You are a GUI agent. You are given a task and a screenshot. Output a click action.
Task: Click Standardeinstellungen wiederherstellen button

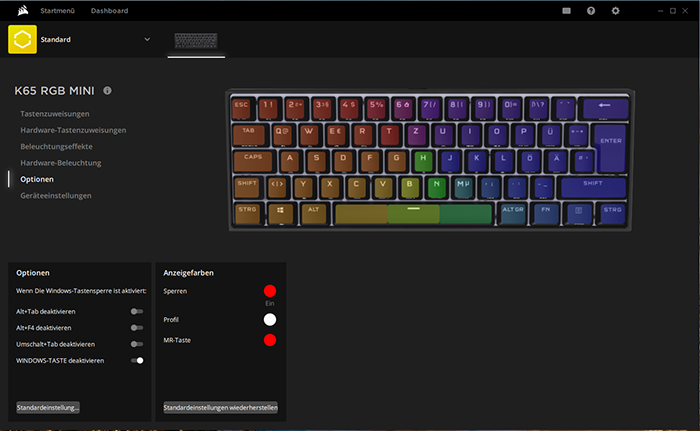click(221, 407)
